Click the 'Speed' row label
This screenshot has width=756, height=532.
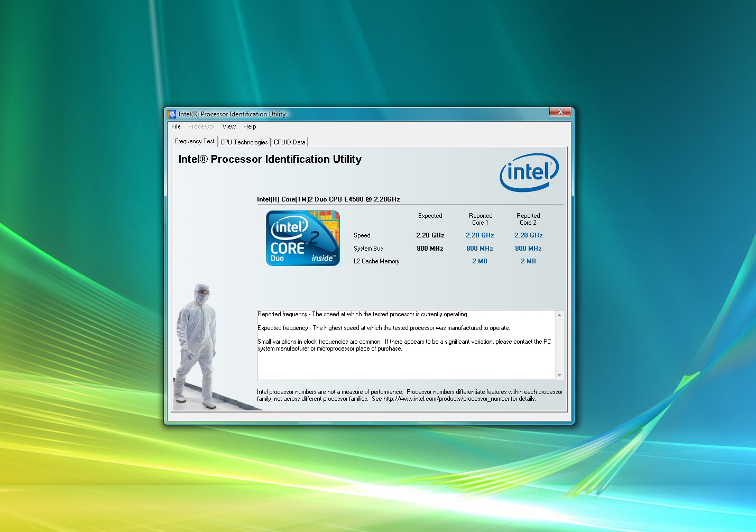point(362,235)
